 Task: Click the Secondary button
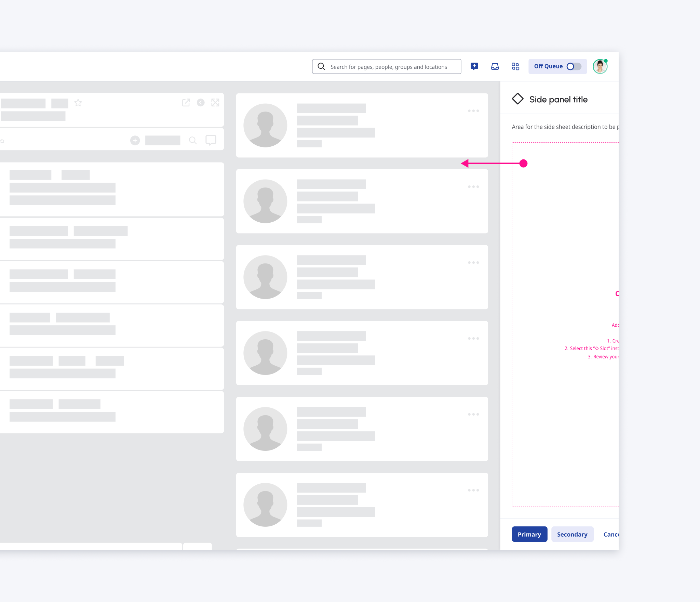pyautogui.click(x=572, y=534)
